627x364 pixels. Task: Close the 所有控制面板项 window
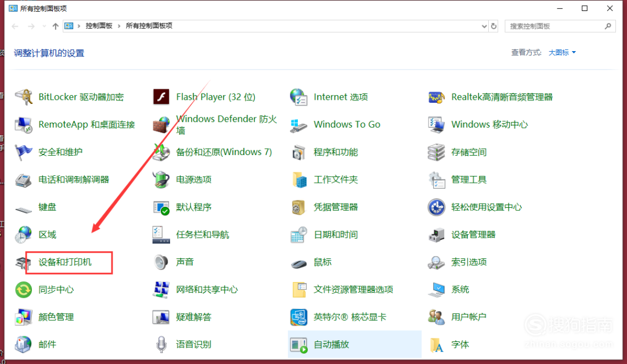610,8
